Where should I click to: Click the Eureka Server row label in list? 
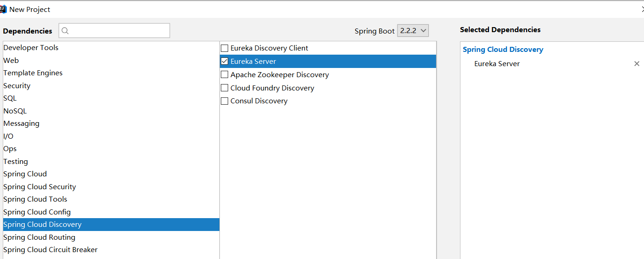(x=253, y=61)
